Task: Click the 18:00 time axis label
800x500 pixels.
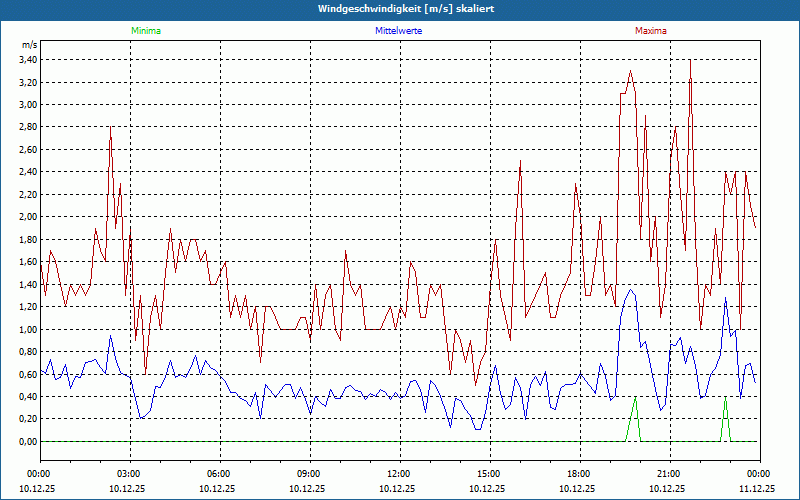Action: (577, 474)
